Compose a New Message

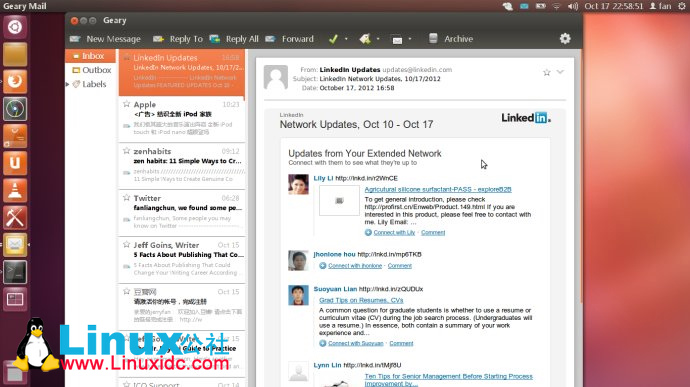coord(105,39)
